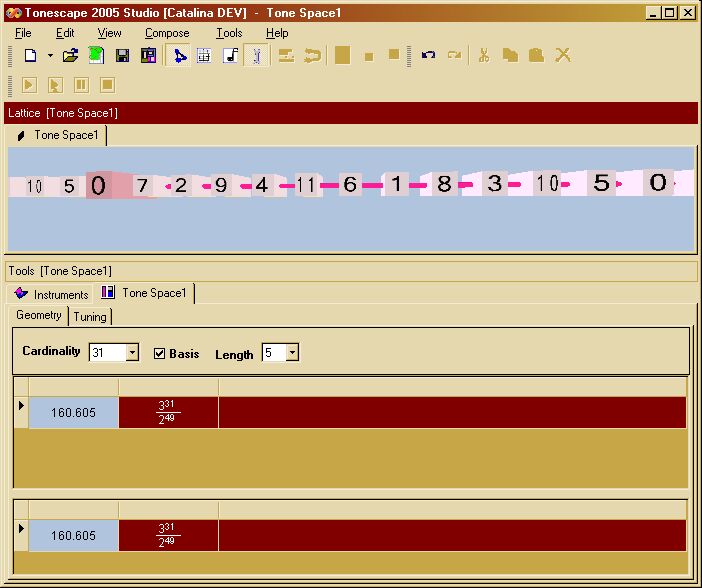This screenshot has width=702, height=588.
Task: Click 160.605 cell in upper grid
Action: click(74, 412)
